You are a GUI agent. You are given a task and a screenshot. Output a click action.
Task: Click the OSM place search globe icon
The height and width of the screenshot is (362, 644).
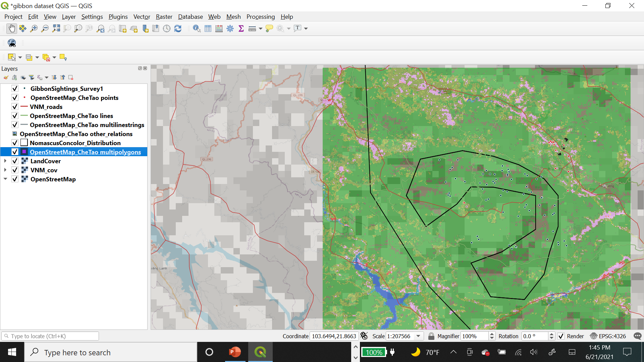pyautogui.click(x=12, y=43)
